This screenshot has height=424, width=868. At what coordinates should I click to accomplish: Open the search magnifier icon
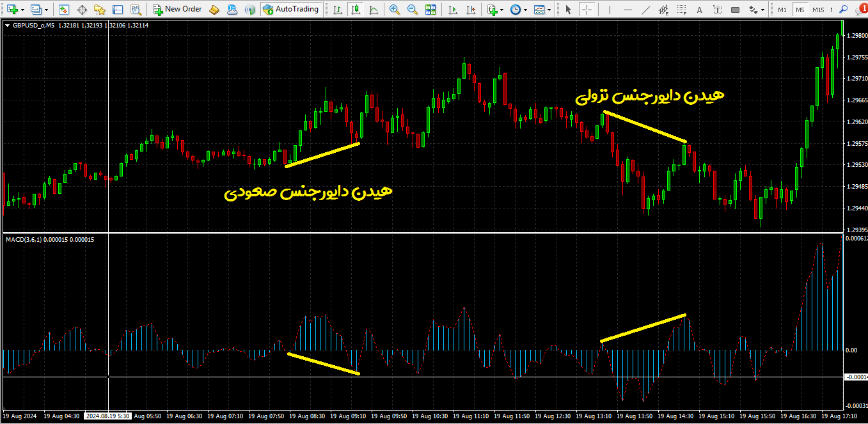coord(843,10)
